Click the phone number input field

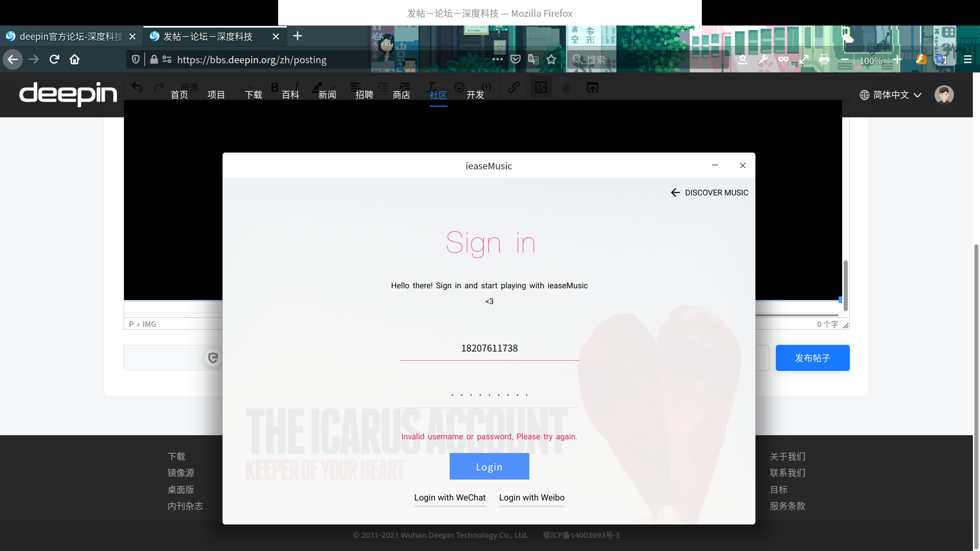[489, 348]
